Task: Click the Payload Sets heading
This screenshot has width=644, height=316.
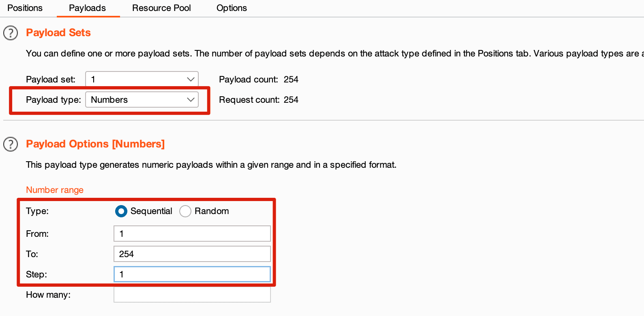Action: (58, 32)
